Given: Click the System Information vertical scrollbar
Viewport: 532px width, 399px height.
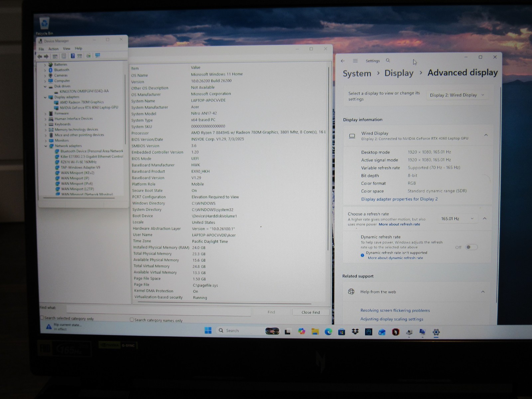Looking at the screenshot, I should coord(329,159).
